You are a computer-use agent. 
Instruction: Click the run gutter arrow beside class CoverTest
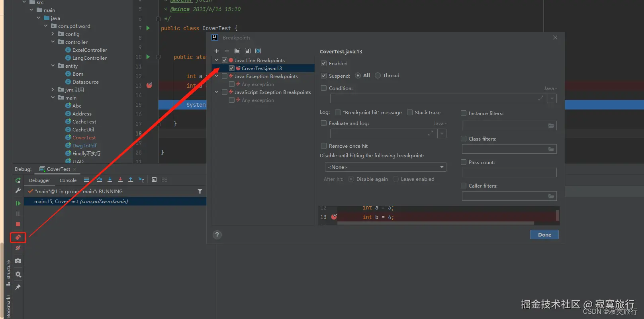click(x=148, y=28)
